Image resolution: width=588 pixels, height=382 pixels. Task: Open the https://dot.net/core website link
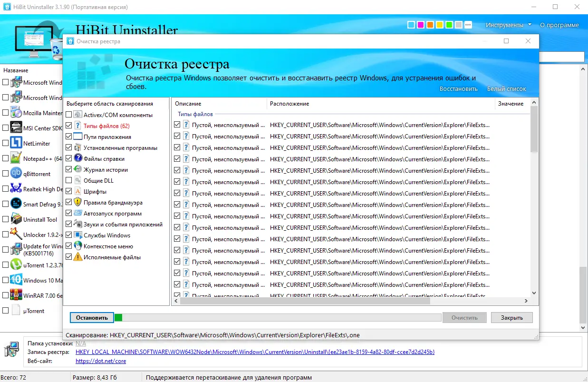(101, 361)
